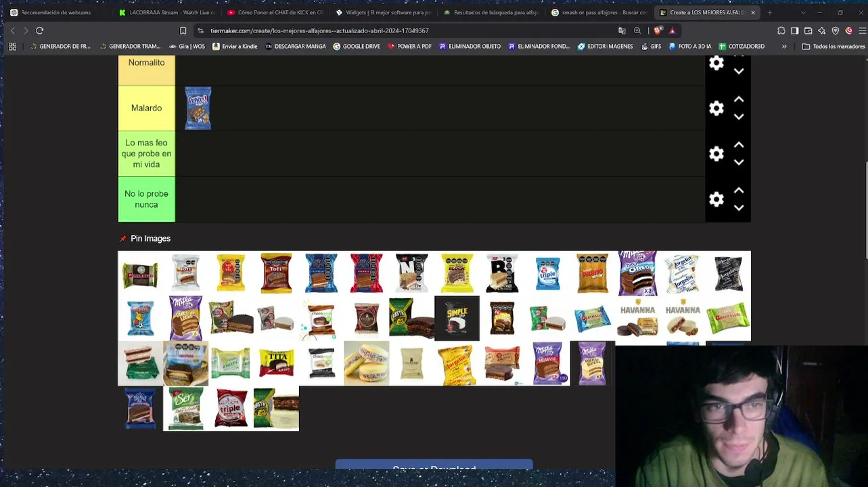
Task: Open settings for 'Lo mas feo' tier
Action: point(716,154)
